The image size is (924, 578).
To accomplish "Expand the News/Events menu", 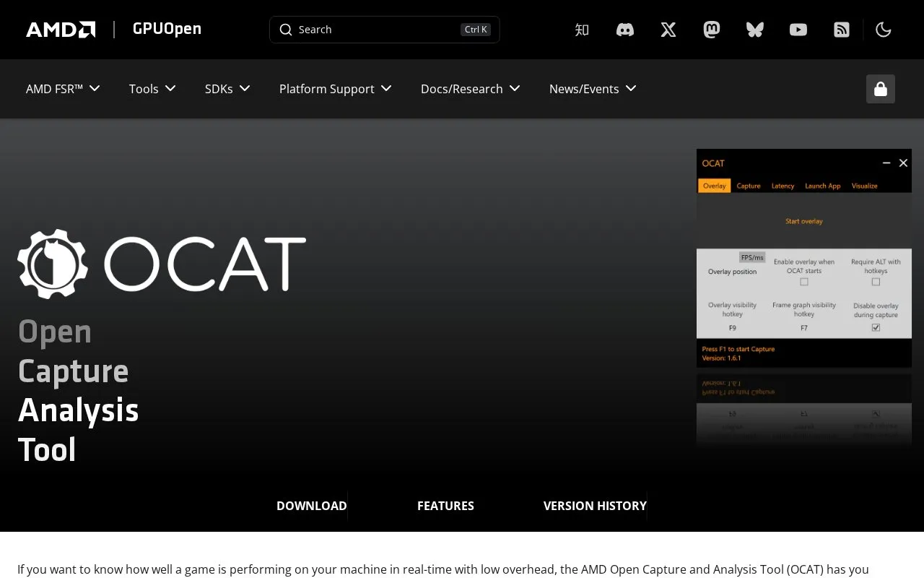I will [593, 89].
